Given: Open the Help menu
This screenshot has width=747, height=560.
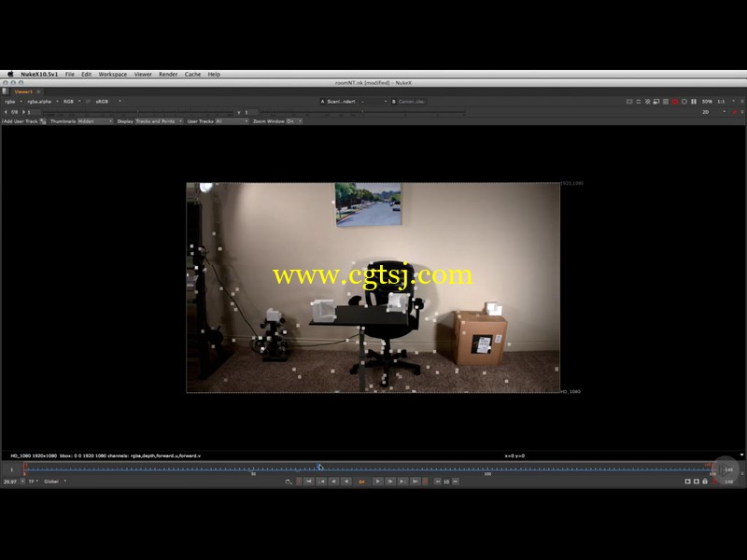Looking at the screenshot, I should [x=214, y=75].
